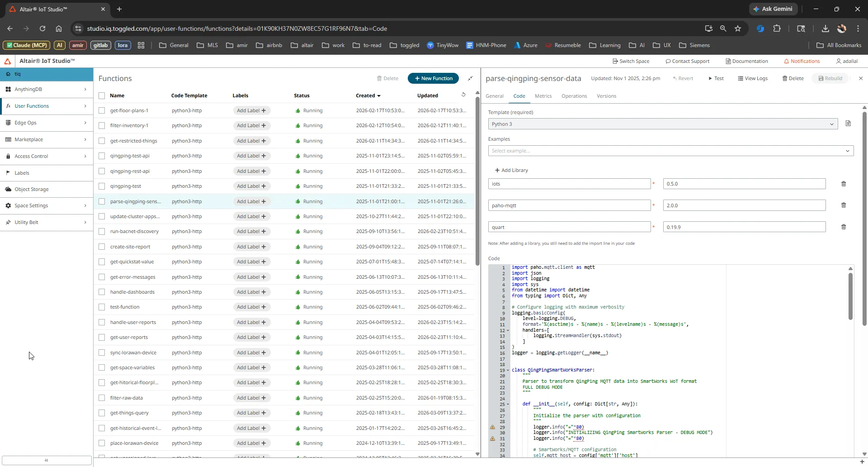Viewport: 868px width, 467px height.
Task: Check the get-floor-plans-1 row checkbox
Action: pyautogui.click(x=102, y=110)
